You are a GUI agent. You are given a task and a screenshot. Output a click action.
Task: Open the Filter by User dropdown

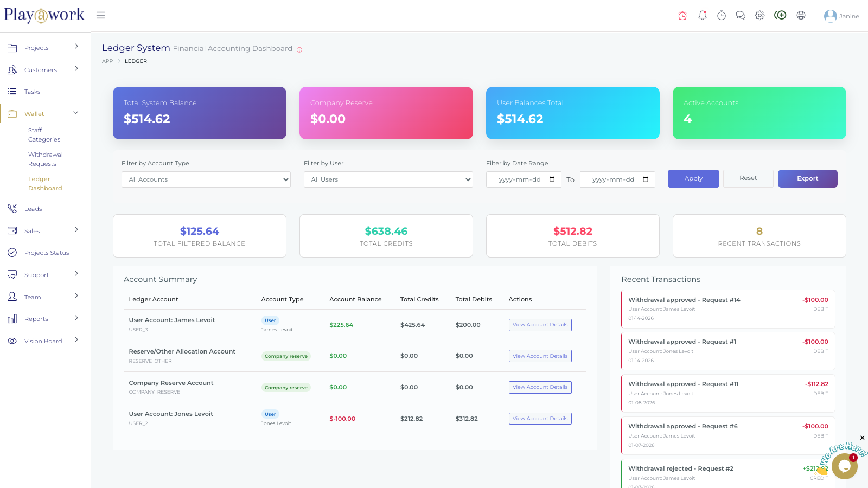pos(388,179)
